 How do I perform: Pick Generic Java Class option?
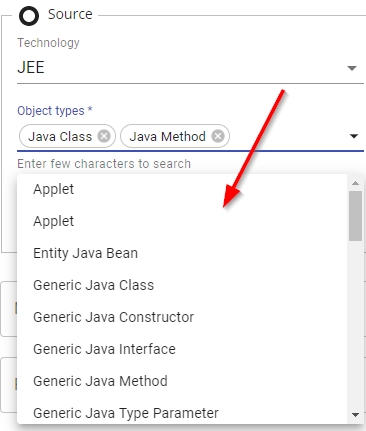click(182, 285)
